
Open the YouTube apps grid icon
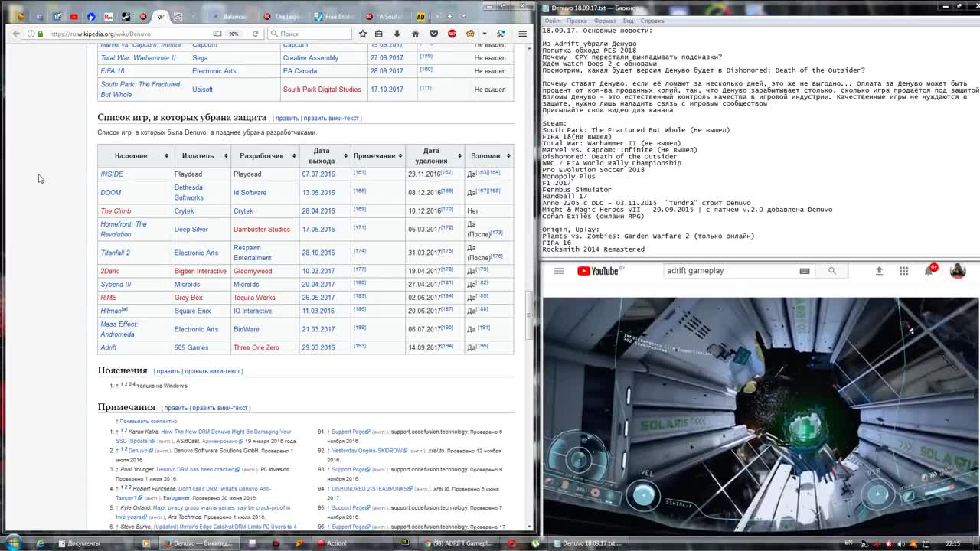pos(904,271)
